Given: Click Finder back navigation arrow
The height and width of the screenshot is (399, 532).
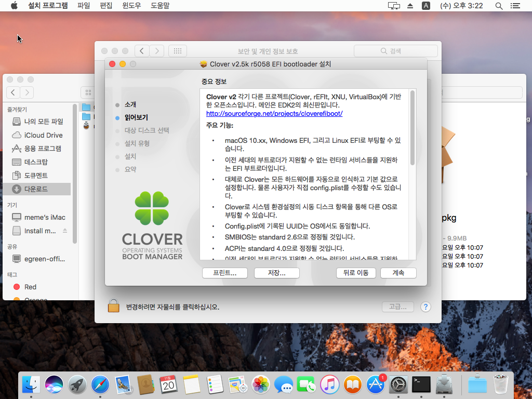Looking at the screenshot, I should point(13,92).
